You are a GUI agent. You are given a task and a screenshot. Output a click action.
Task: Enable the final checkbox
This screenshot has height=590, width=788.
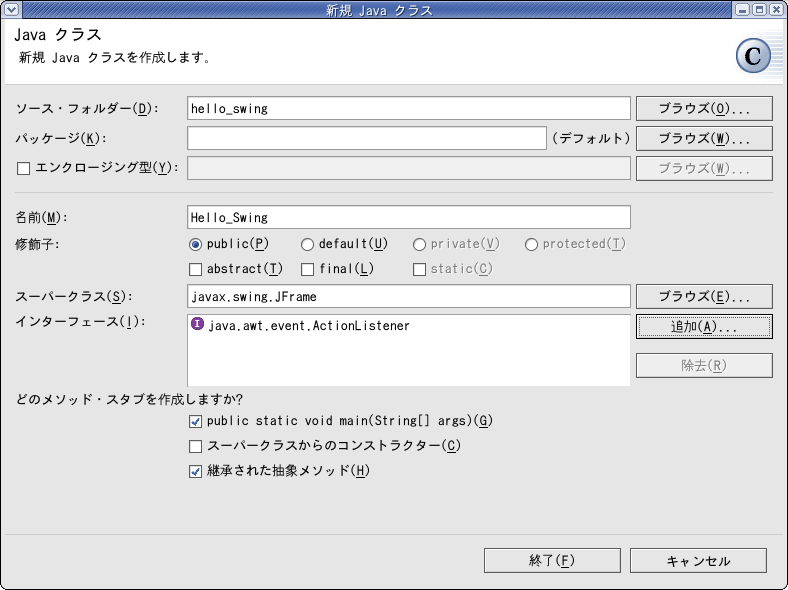pyautogui.click(x=307, y=270)
